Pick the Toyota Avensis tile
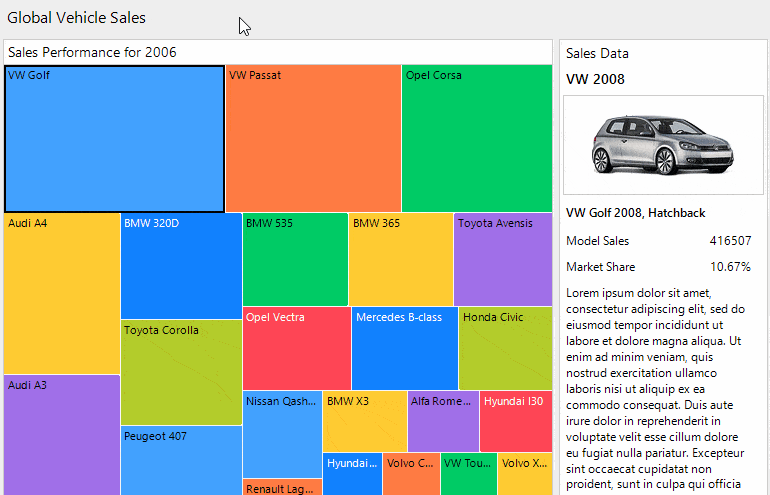770x495 pixels. (503, 260)
